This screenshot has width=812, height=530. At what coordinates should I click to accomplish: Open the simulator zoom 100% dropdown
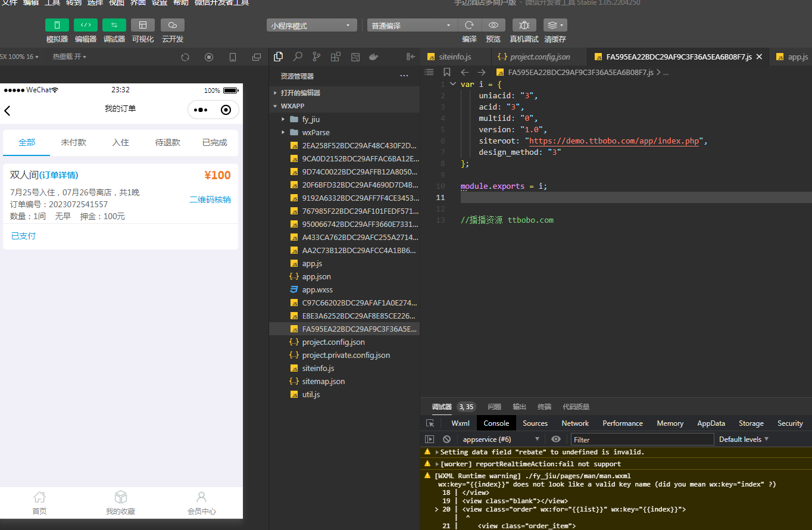pos(20,57)
